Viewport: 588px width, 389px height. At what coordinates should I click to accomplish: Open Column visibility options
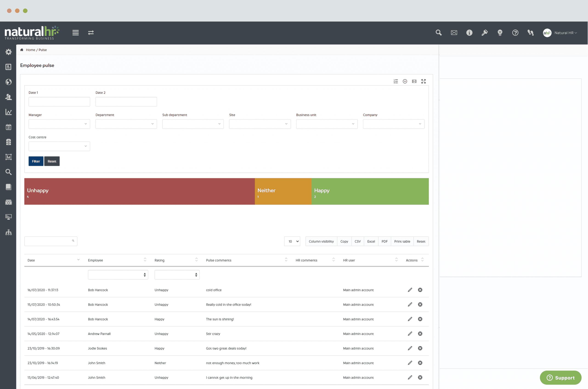(x=321, y=241)
